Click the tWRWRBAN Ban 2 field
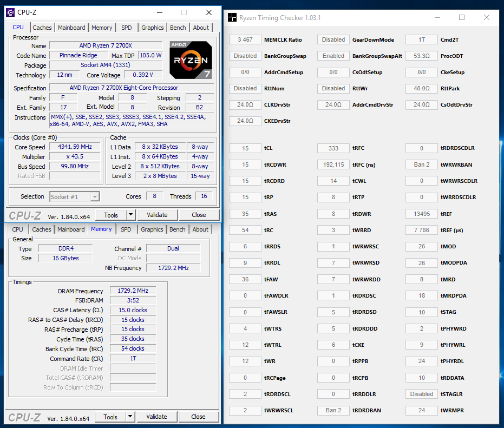 click(421, 165)
